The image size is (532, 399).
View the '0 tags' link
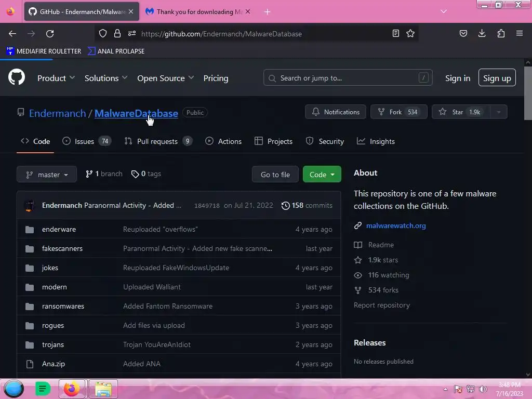pyautogui.click(x=146, y=174)
